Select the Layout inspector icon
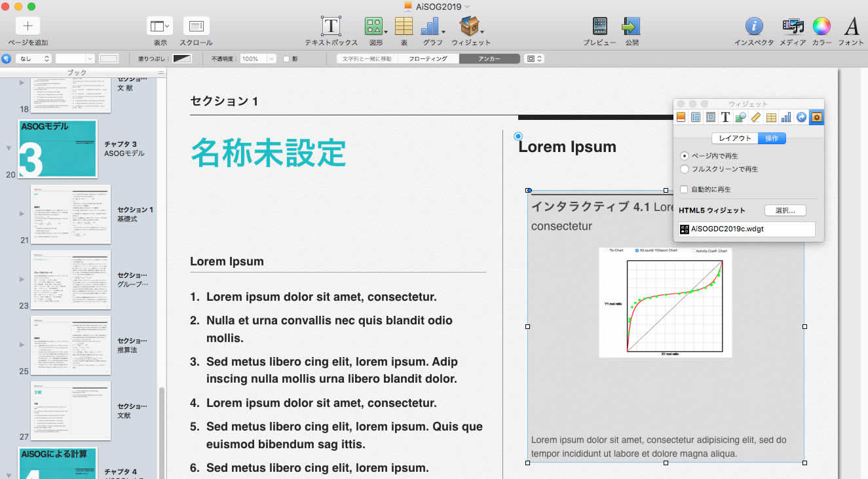Image resolution: width=868 pixels, height=479 pixels. (x=696, y=117)
